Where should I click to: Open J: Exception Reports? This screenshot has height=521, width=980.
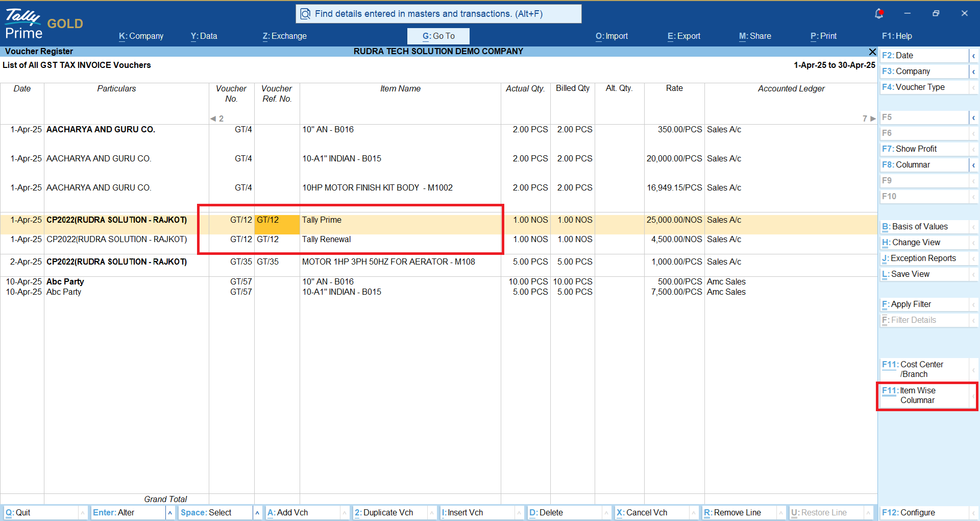coord(924,258)
